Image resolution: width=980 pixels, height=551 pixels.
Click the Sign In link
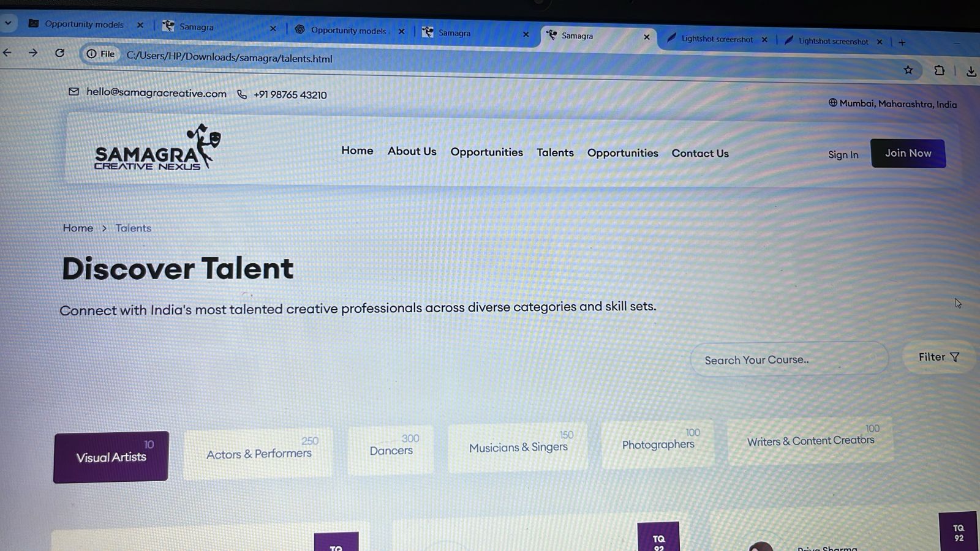(843, 155)
